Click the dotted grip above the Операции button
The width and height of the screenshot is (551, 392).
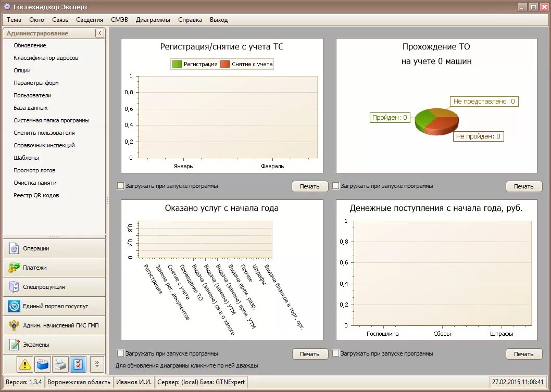click(54, 237)
